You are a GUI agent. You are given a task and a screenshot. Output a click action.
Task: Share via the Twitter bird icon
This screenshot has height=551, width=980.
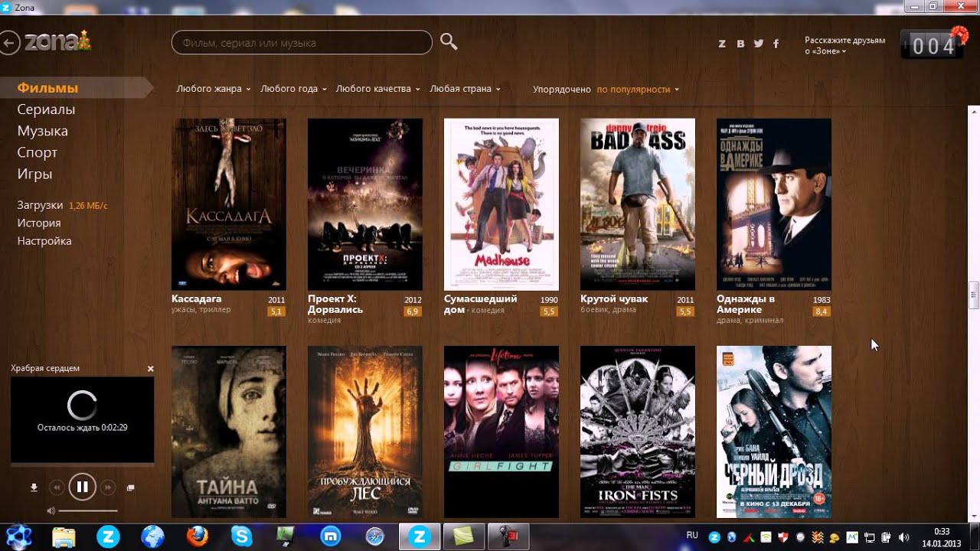coord(759,44)
